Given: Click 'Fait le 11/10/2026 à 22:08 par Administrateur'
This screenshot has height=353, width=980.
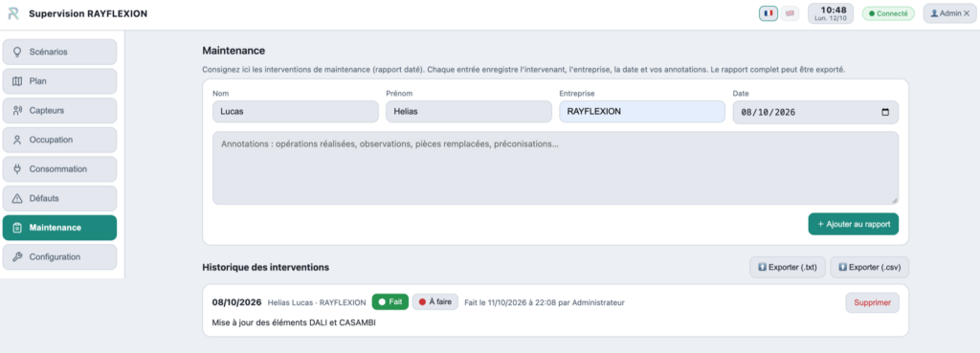Looking at the screenshot, I should tap(545, 302).
